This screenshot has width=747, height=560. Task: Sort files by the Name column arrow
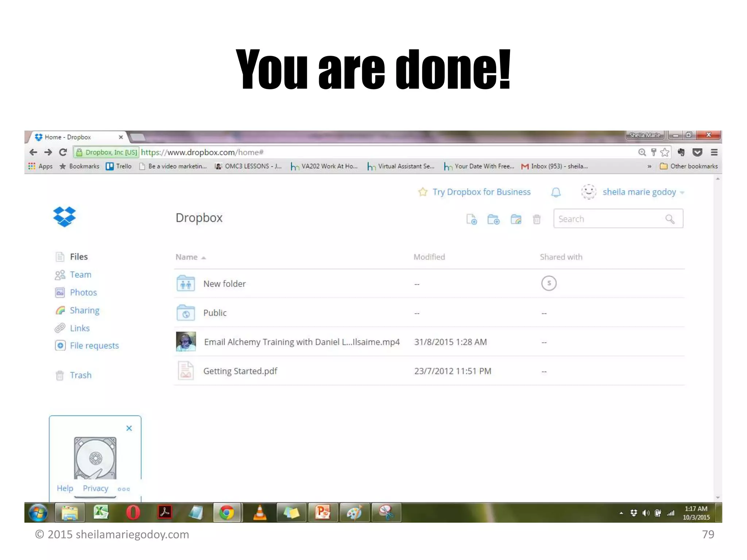[204, 258]
